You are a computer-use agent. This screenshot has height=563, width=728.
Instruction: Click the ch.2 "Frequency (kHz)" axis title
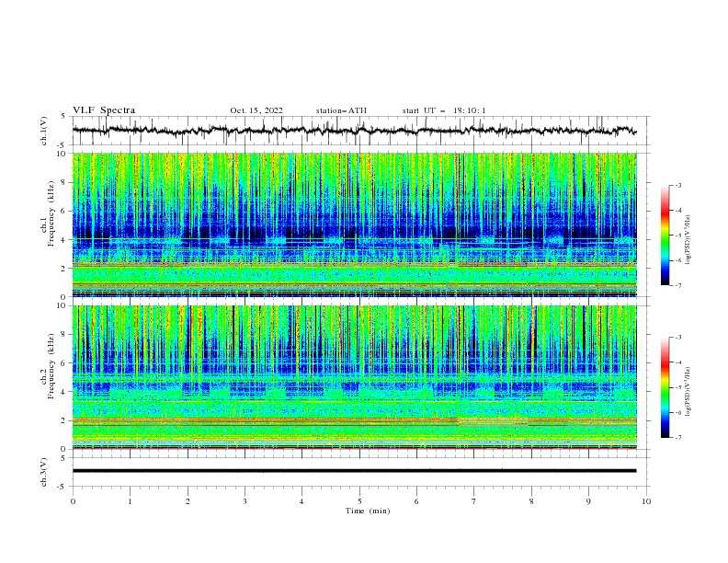[x=51, y=366]
